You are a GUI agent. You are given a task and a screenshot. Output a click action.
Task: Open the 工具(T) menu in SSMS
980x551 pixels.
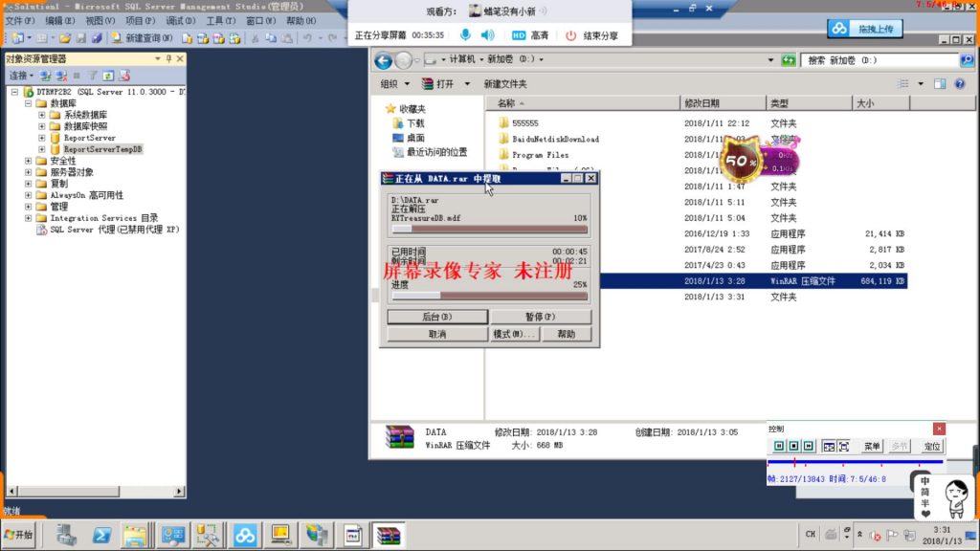221,21
